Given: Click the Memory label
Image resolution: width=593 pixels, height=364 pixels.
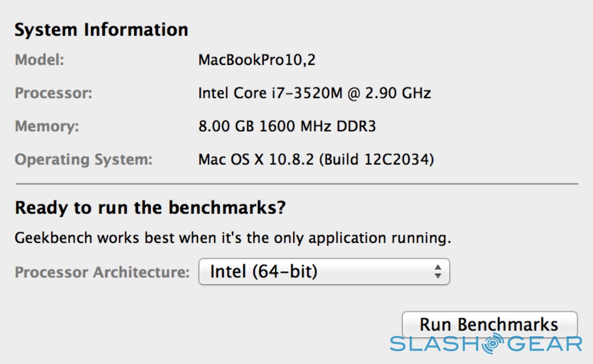Looking at the screenshot, I should tap(47, 126).
